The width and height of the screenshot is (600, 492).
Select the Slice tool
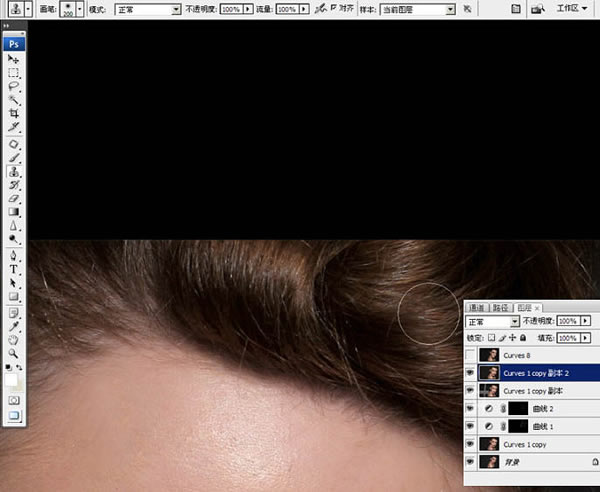[x=13, y=127]
